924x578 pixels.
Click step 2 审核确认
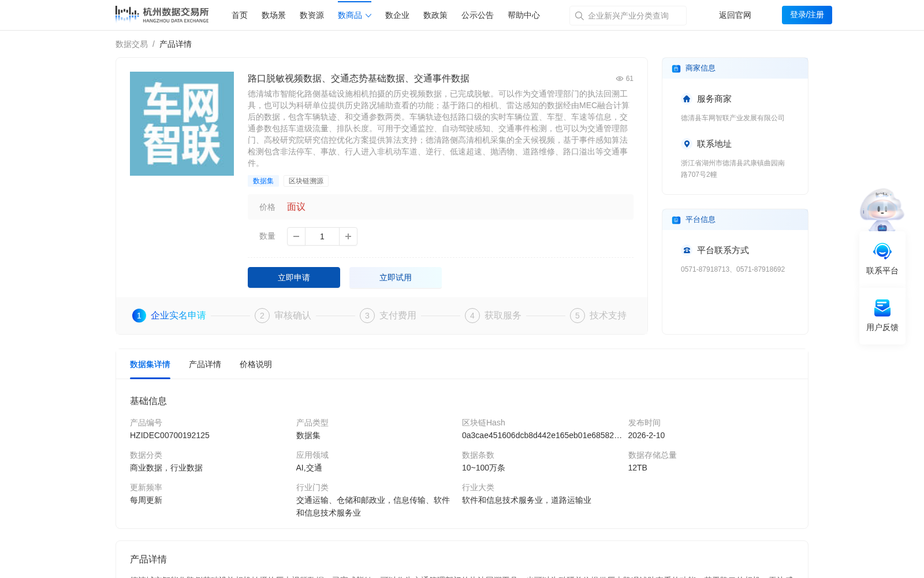tap(283, 316)
